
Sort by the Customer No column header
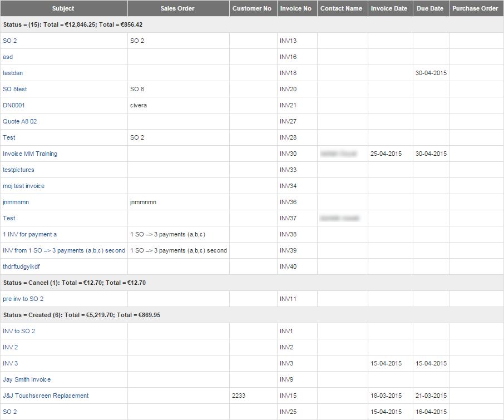click(x=252, y=8)
